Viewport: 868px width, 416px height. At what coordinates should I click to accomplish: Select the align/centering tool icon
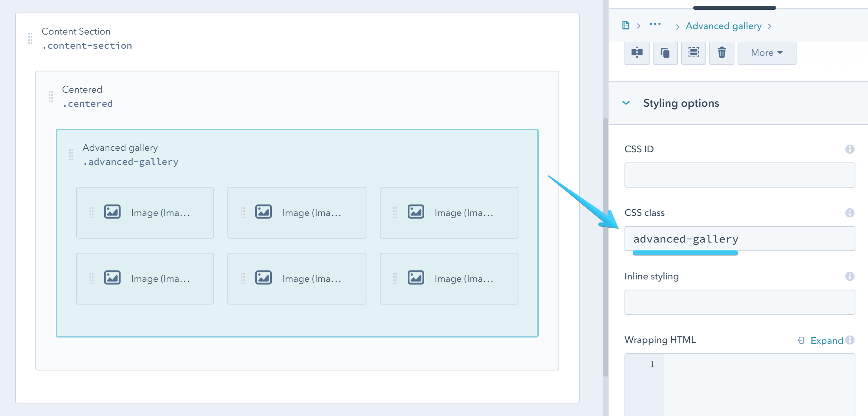pyautogui.click(x=637, y=52)
